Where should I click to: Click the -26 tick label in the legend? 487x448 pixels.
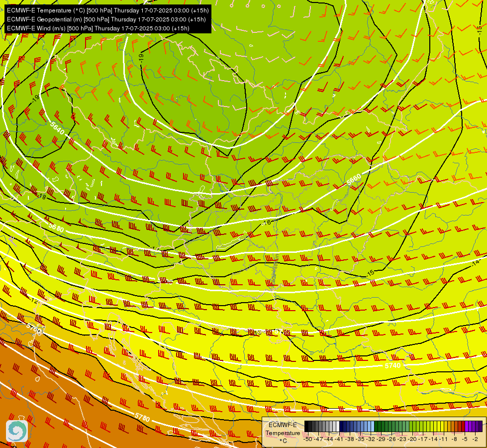(x=391, y=440)
